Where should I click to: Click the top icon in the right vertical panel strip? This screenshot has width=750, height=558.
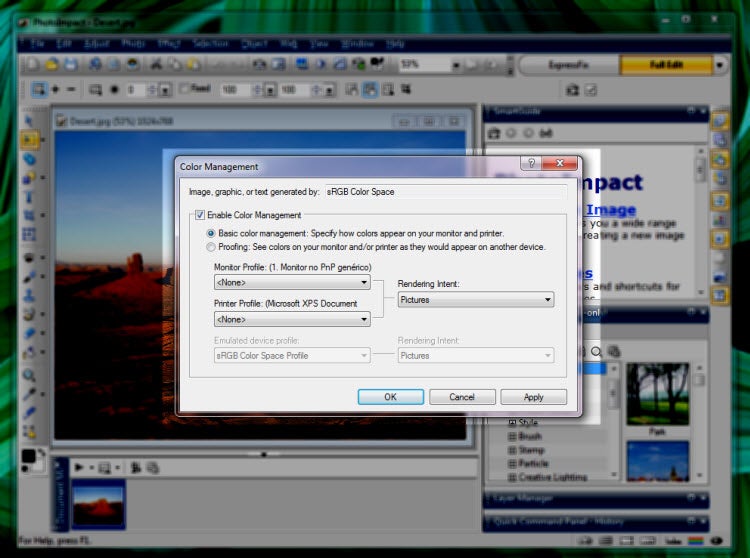pyautogui.click(x=719, y=121)
